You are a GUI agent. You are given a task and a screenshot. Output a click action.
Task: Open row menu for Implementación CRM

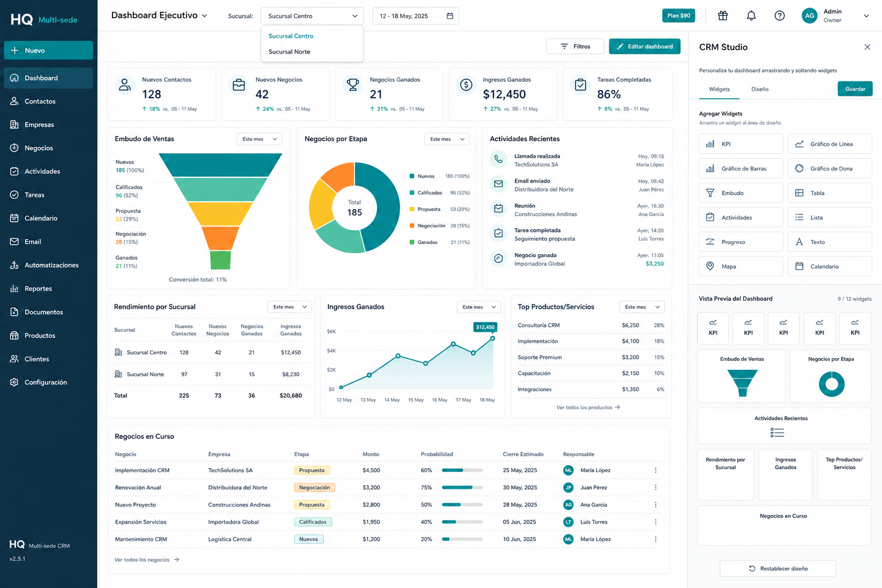click(655, 470)
